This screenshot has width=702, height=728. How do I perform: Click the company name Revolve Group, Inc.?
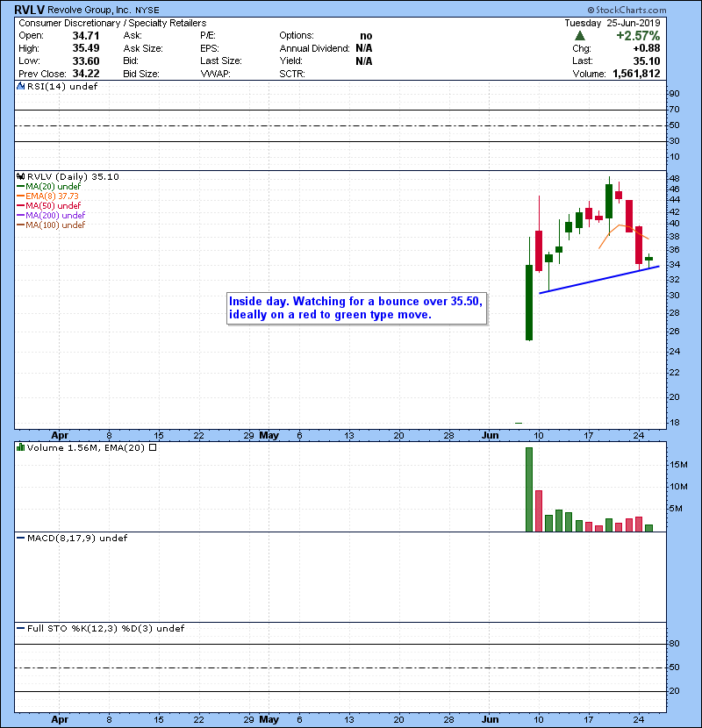click(89, 10)
